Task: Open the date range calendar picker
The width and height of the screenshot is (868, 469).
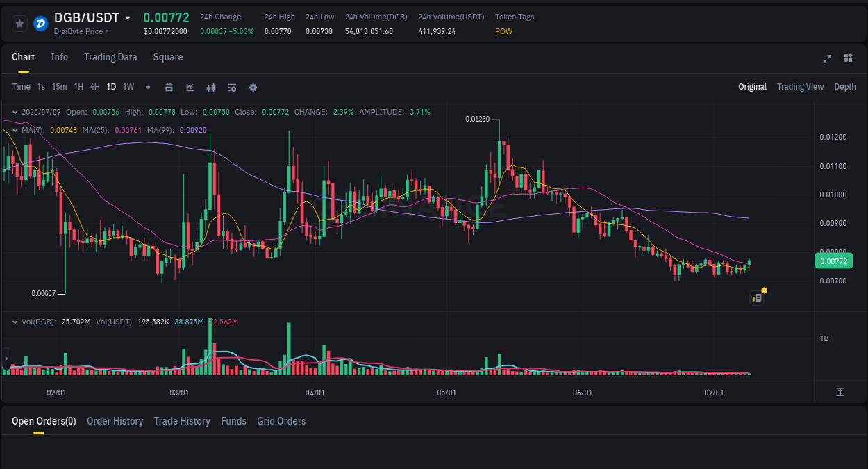Action: point(169,87)
